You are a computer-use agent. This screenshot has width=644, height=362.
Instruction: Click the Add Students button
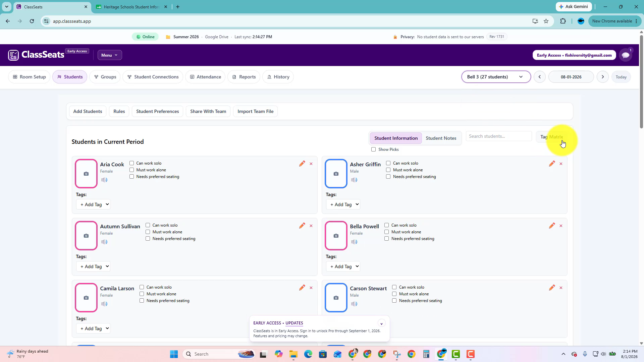click(88, 111)
